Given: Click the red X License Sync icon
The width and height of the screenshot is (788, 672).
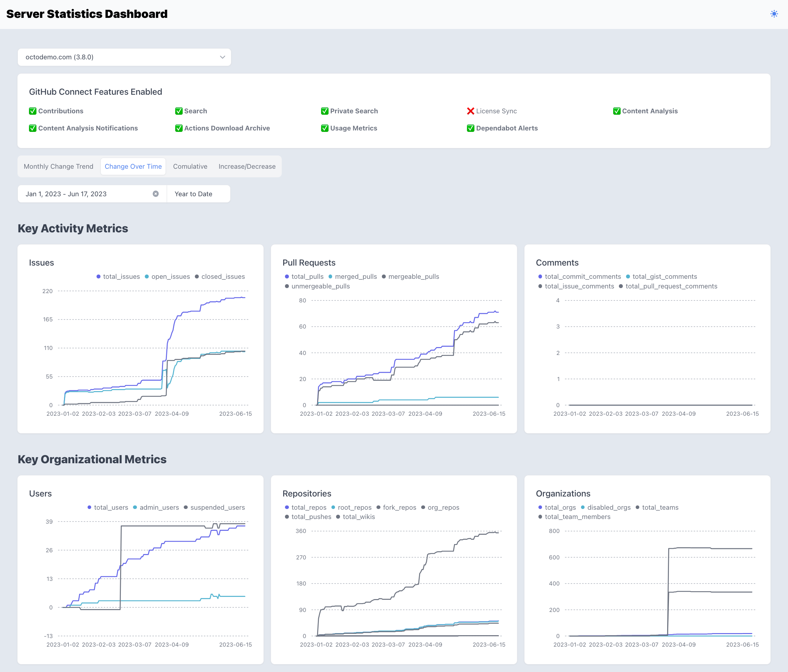Looking at the screenshot, I should (x=471, y=111).
